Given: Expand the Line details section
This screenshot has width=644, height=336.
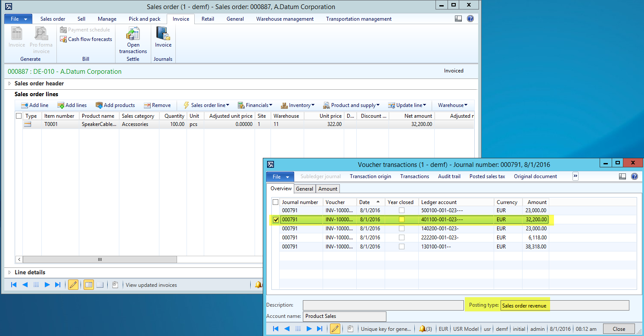Looking at the screenshot, I should [x=10, y=273].
